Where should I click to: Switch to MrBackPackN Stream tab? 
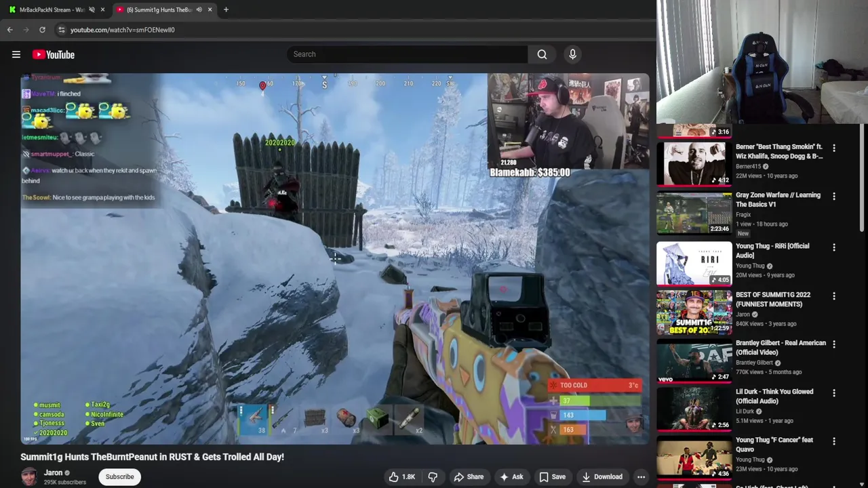coord(52,9)
